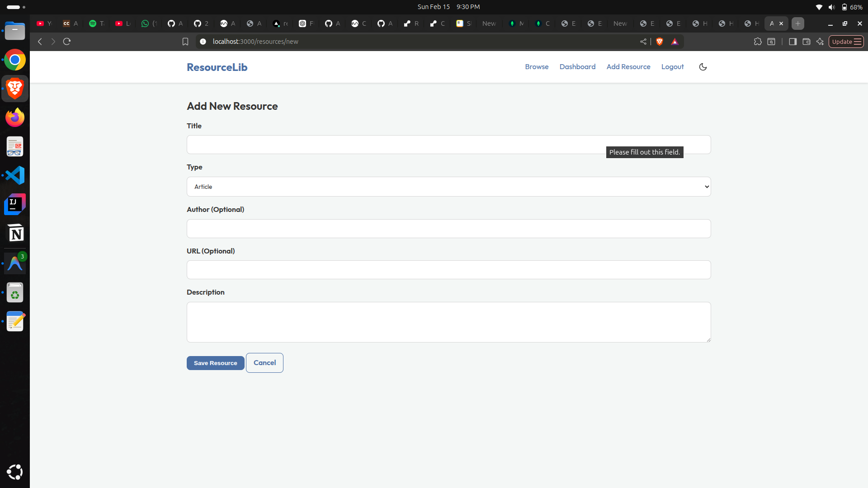The image size is (868, 488).
Task: Open a new browser tab
Action: point(798,23)
